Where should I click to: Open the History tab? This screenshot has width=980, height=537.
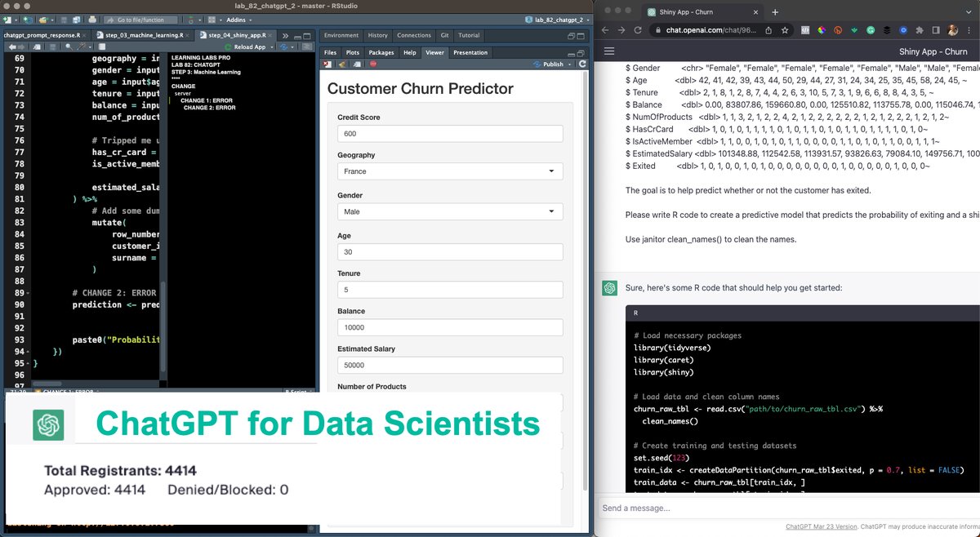pos(377,35)
